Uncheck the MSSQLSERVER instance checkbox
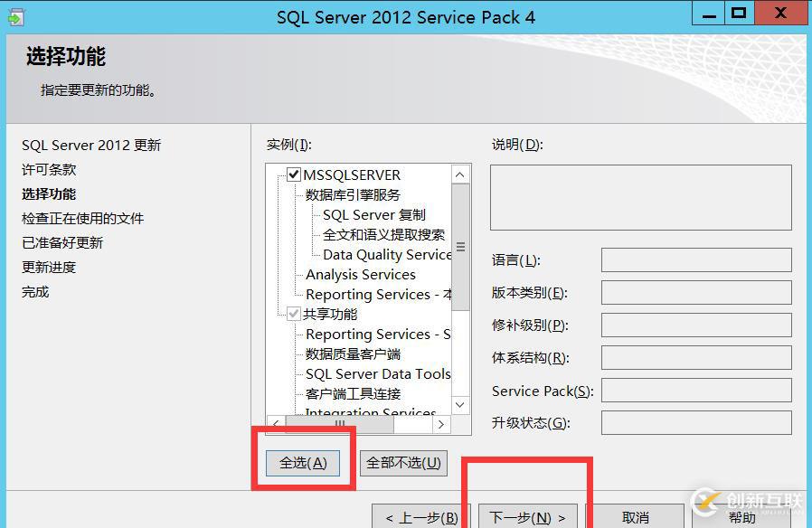Image resolution: width=812 pixels, height=528 pixels. [x=294, y=174]
